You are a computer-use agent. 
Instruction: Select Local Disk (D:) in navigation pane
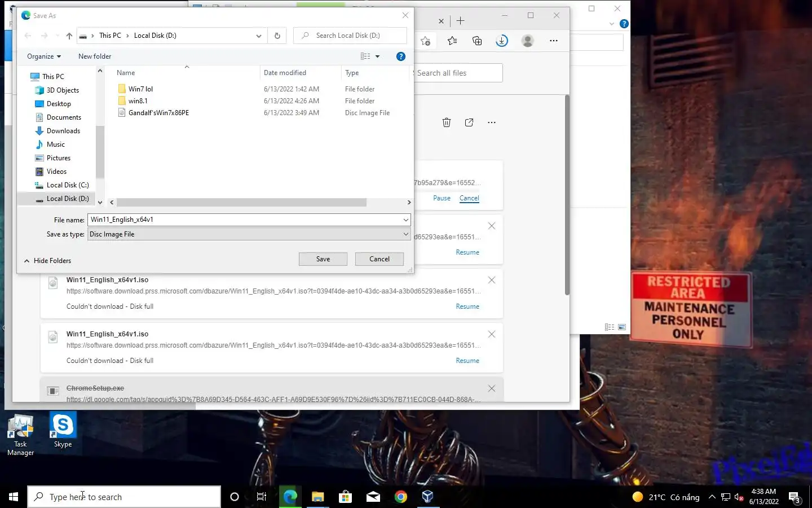pyautogui.click(x=68, y=199)
